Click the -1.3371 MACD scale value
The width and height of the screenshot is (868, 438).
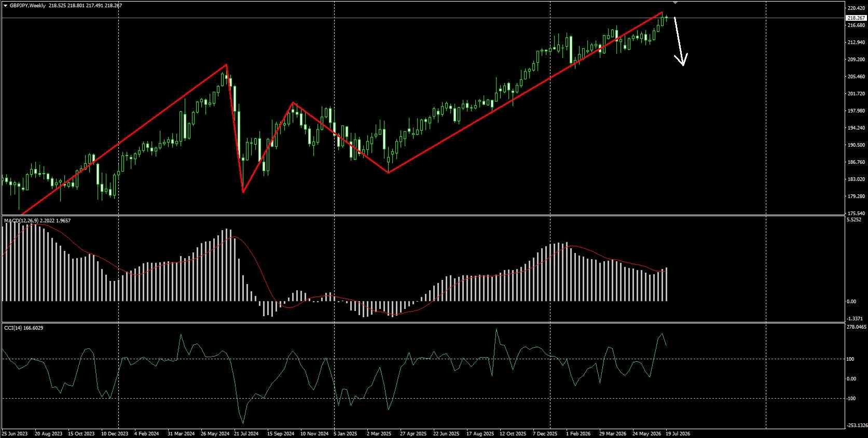[855, 319]
